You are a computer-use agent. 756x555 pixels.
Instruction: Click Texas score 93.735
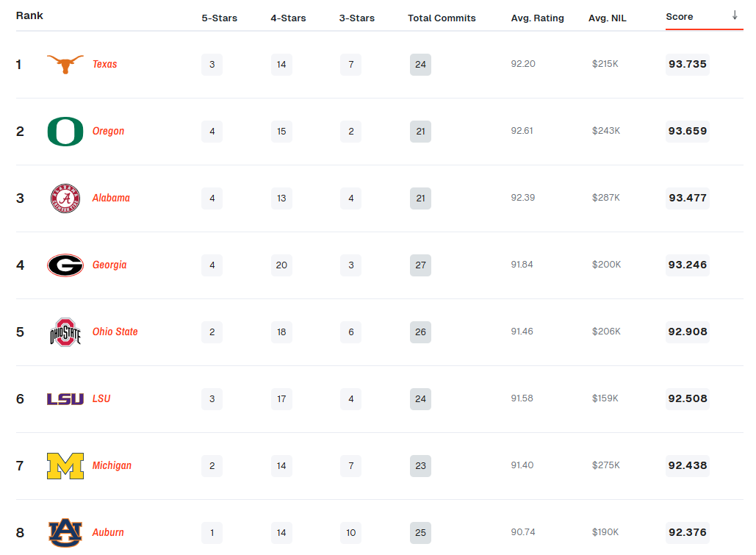(688, 64)
